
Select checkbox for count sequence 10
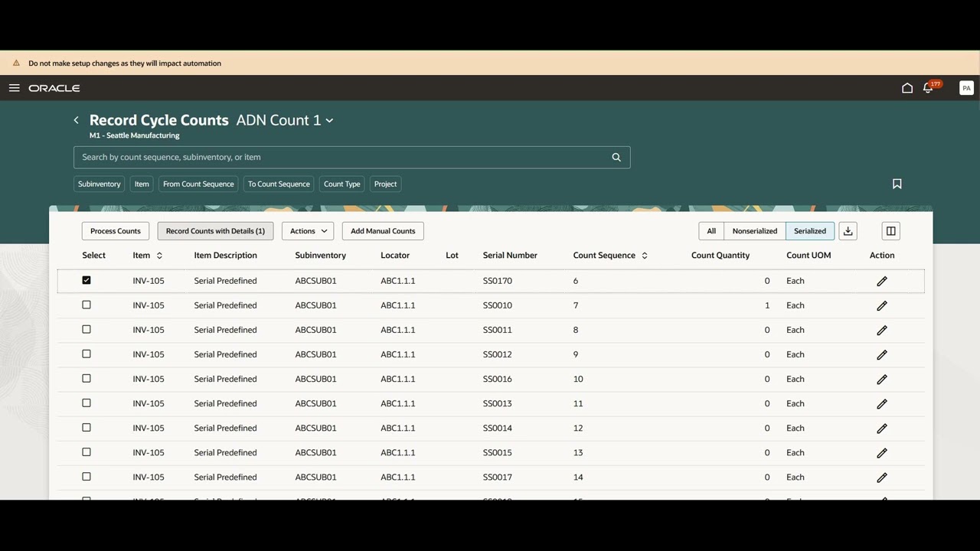pos(87,378)
